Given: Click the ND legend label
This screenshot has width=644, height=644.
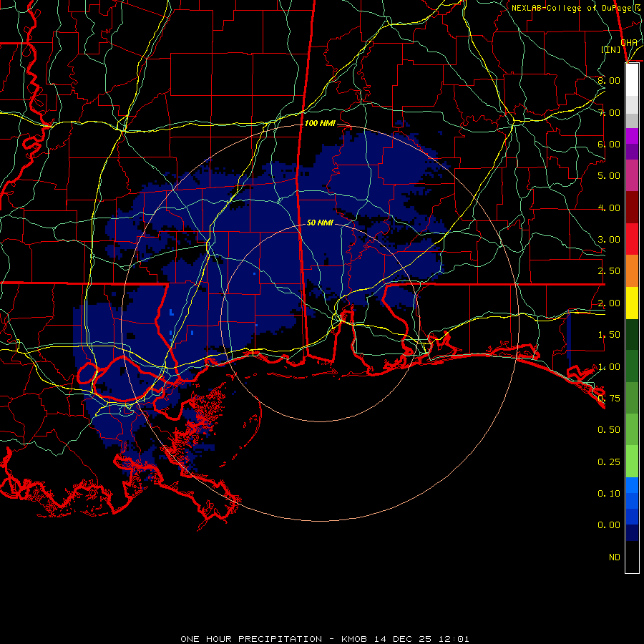Looking at the screenshot, I should tap(615, 557).
